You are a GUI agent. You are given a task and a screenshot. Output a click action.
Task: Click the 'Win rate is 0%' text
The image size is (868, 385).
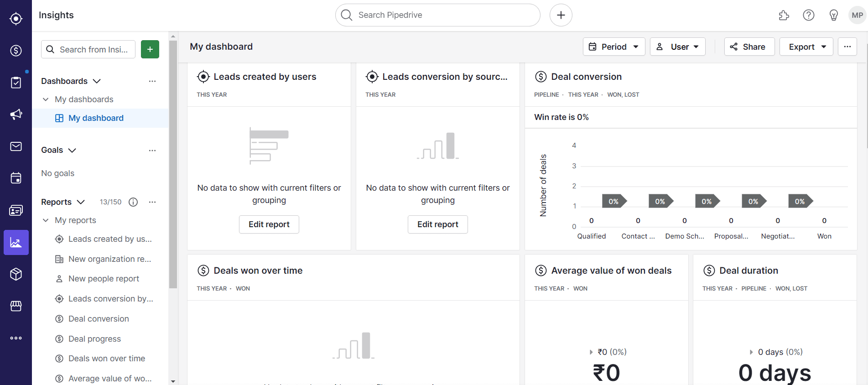[561, 117]
